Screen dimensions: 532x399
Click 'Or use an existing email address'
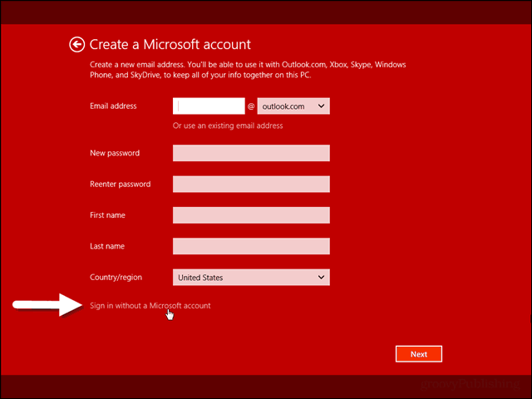(228, 126)
